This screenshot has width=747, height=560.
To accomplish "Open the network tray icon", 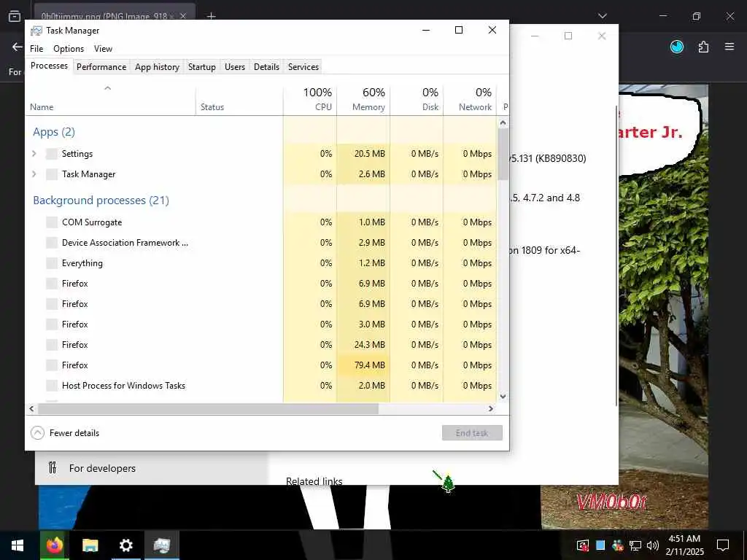I will tap(635, 545).
